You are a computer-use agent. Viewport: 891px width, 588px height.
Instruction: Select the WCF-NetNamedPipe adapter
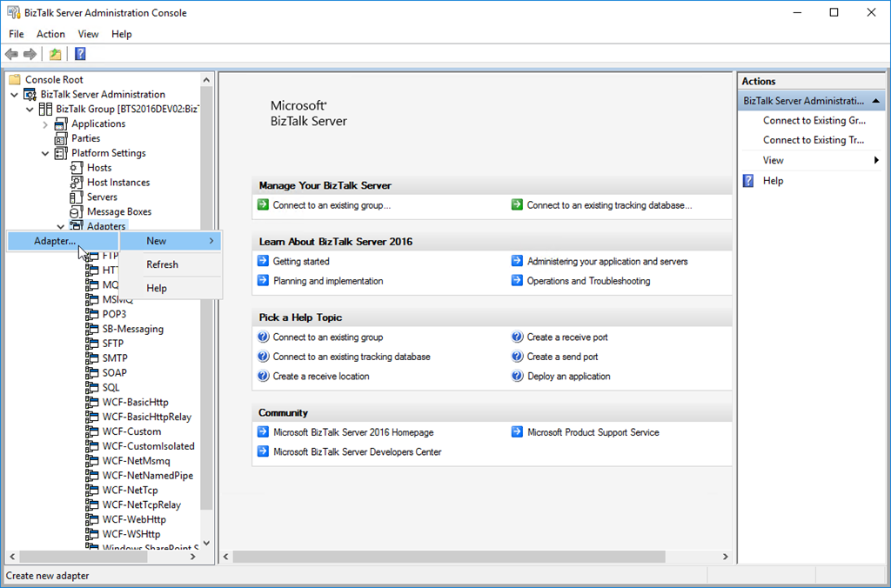[x=148, y=476]
